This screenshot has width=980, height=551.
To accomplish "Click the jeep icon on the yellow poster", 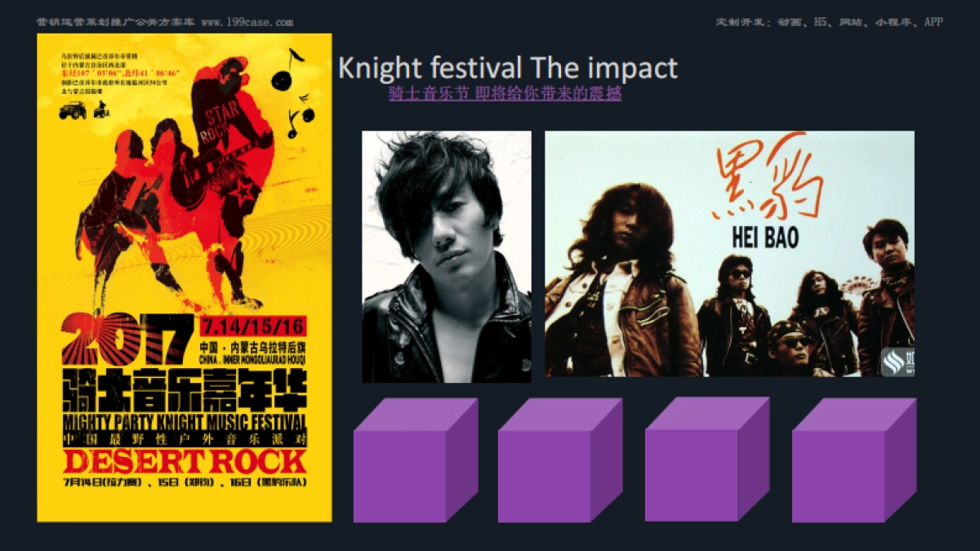I will [x=73, y=110].
